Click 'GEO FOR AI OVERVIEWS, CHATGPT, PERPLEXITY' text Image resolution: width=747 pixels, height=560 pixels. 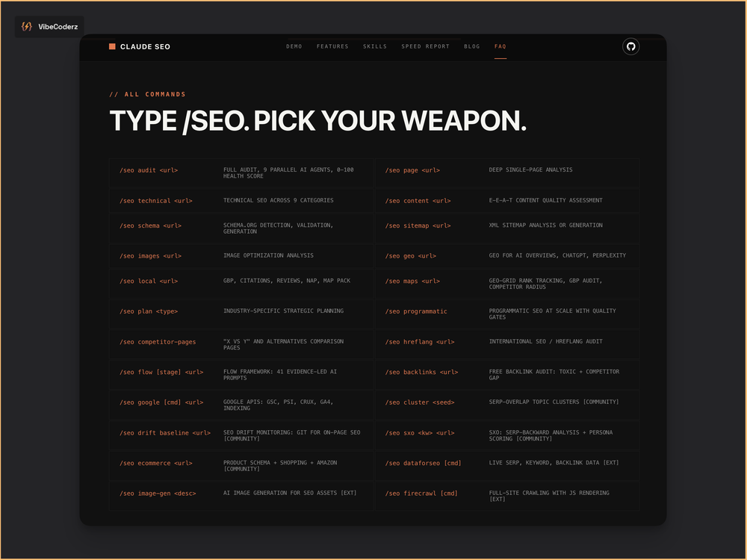click(557, 255)
